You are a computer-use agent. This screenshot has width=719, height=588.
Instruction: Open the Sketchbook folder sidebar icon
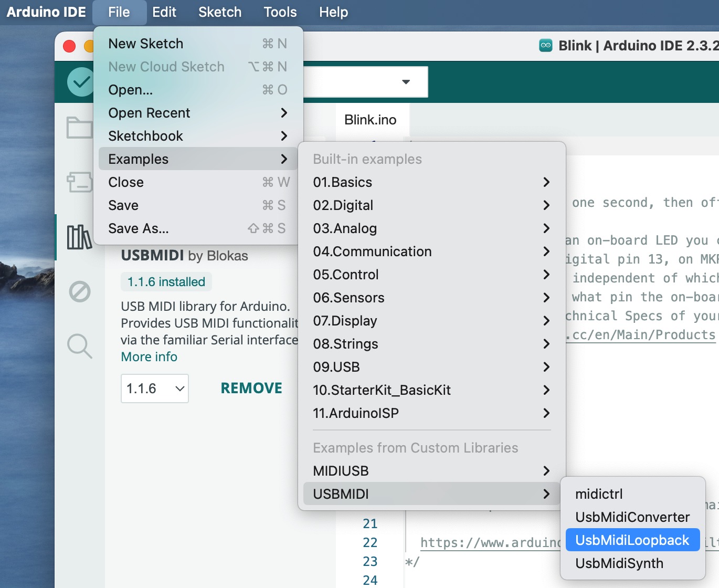(80, 128)
